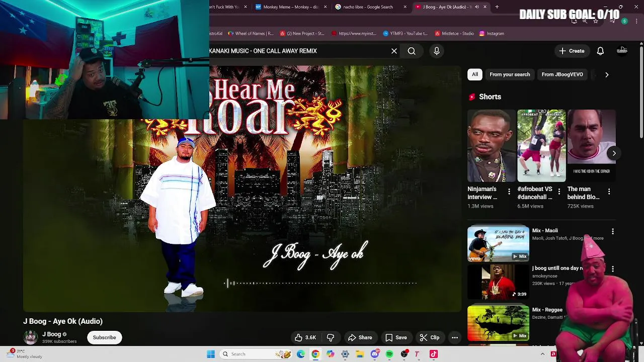Screen dimensions: 644x362
Task: Open J Boog channel avatar
Action: [31, 337]
